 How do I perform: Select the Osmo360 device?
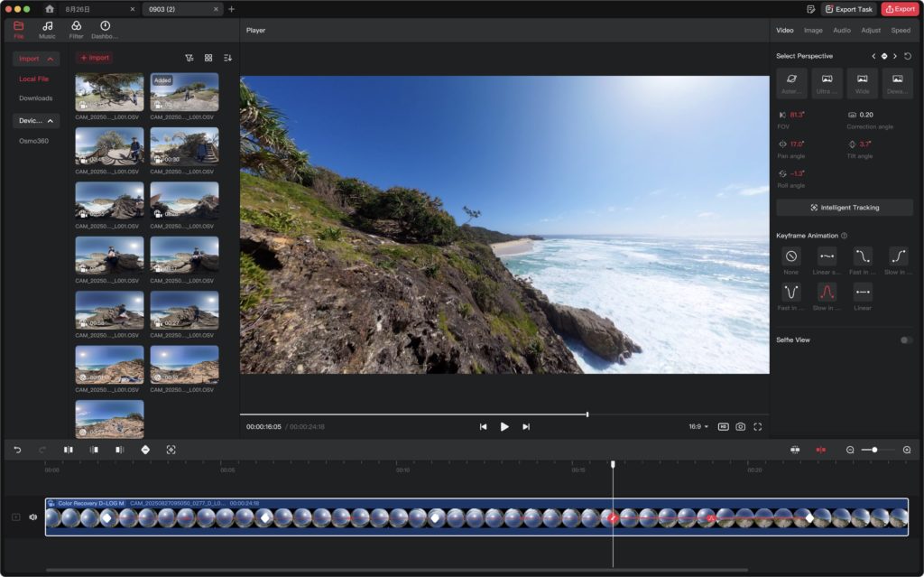pos(33,141)
